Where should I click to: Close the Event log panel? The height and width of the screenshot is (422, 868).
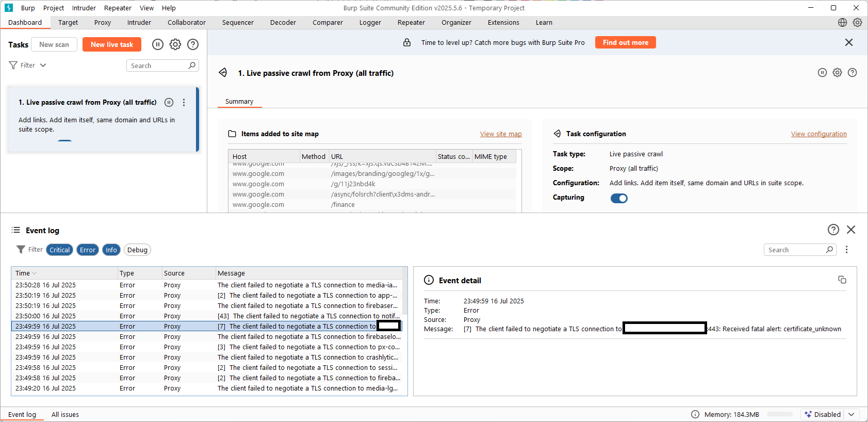click(x=851, y=230)
